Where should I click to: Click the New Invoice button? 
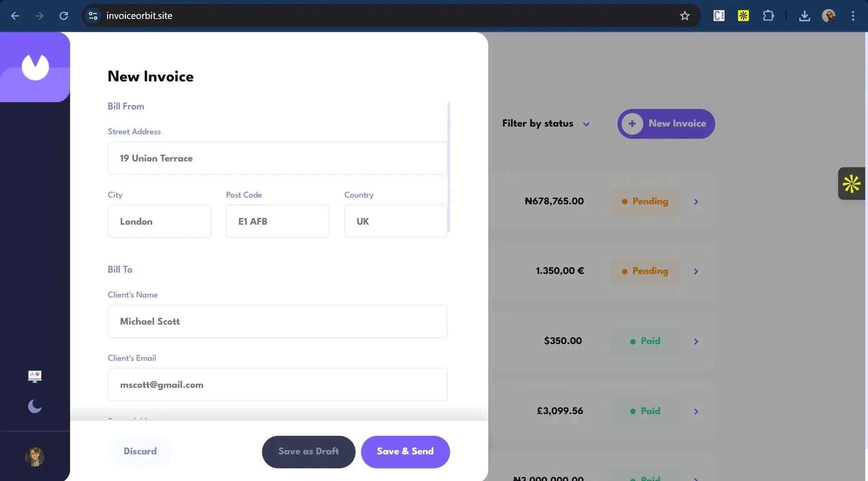pos(666,124)
